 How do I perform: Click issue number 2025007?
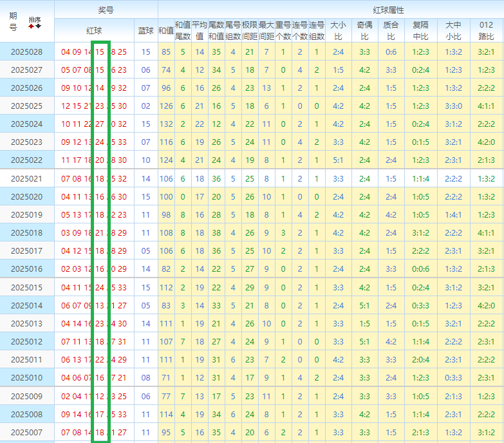point(26,432)
